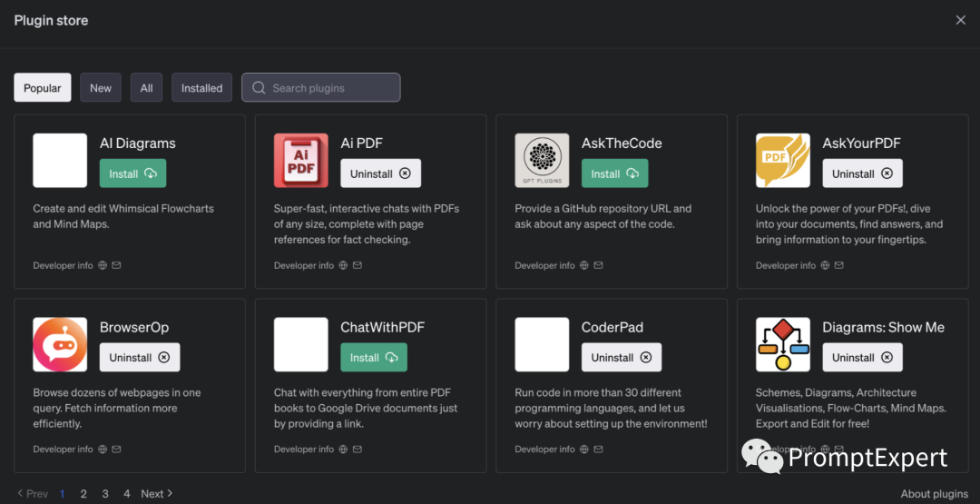Click the Ai PDF developer email icon

pyautogui.click(x=358, y=265)
